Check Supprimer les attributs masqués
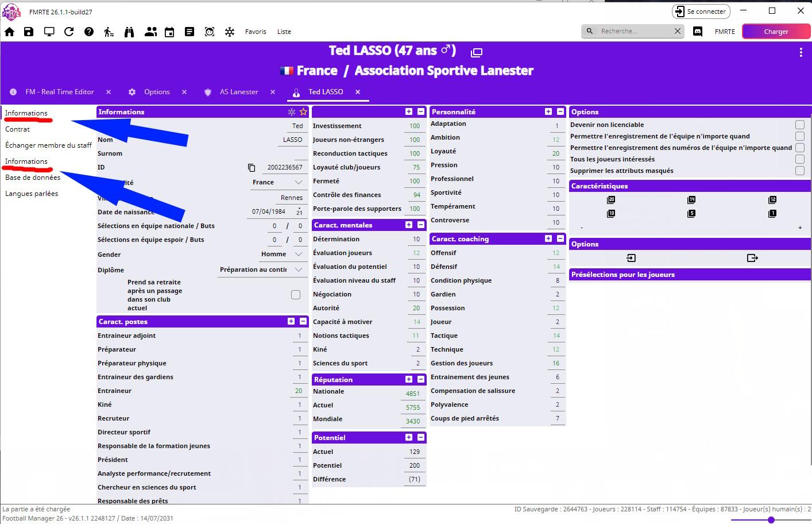 (799, 171)
